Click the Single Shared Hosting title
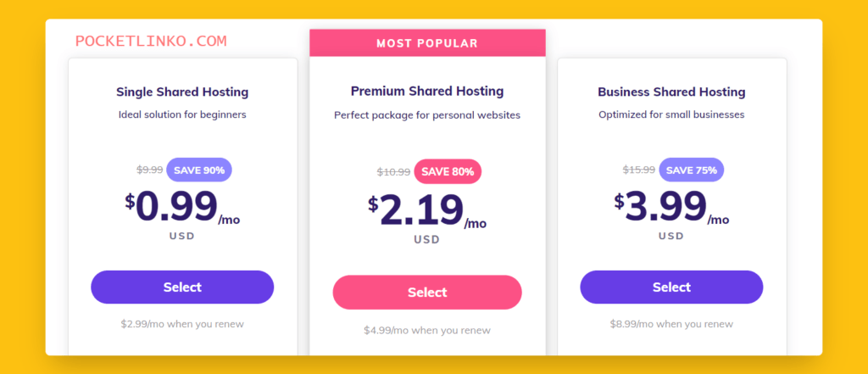 182,92
